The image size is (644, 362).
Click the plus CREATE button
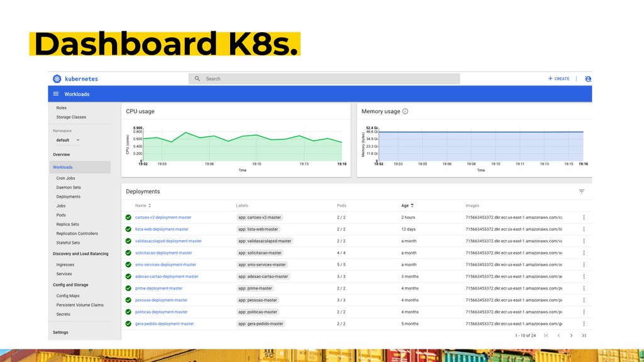coord(558,79)
